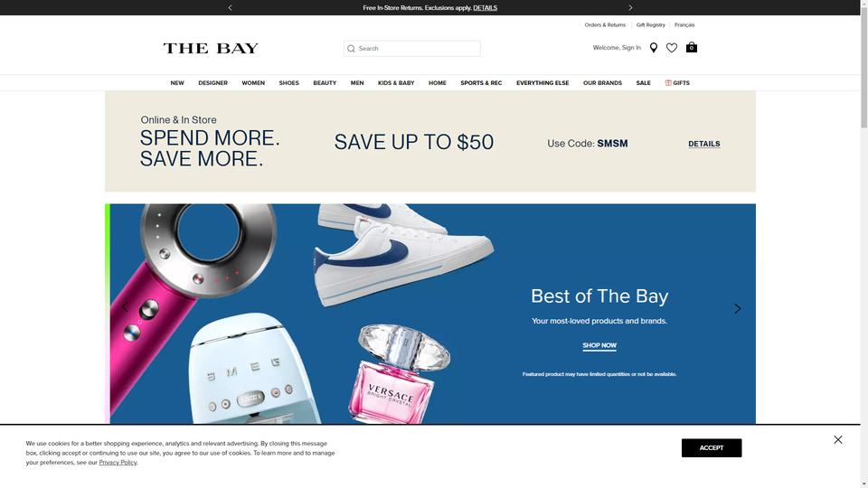Open the store locator pin icon
Viewport: 868px width, 488px height.
pos(653,48)
